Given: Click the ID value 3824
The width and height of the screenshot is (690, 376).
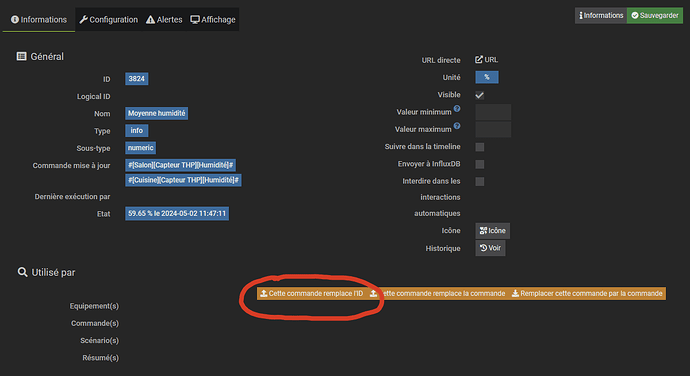Looking at the screenshot, I should 136,79.
